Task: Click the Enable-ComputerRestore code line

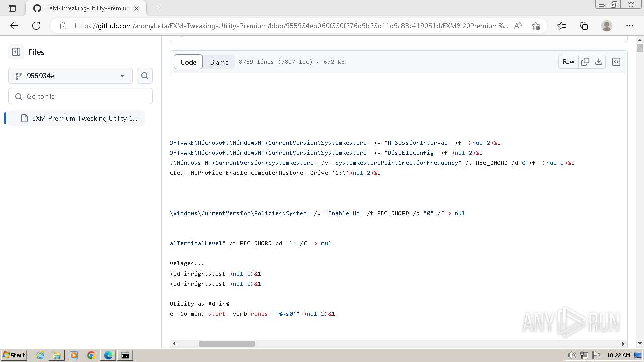Action: point(275,173)
